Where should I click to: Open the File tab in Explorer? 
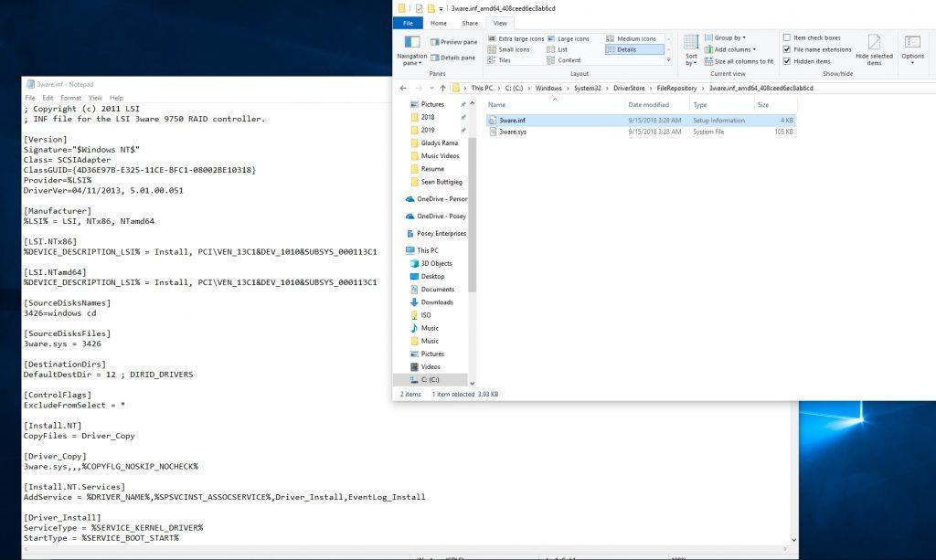pos(408,23)
